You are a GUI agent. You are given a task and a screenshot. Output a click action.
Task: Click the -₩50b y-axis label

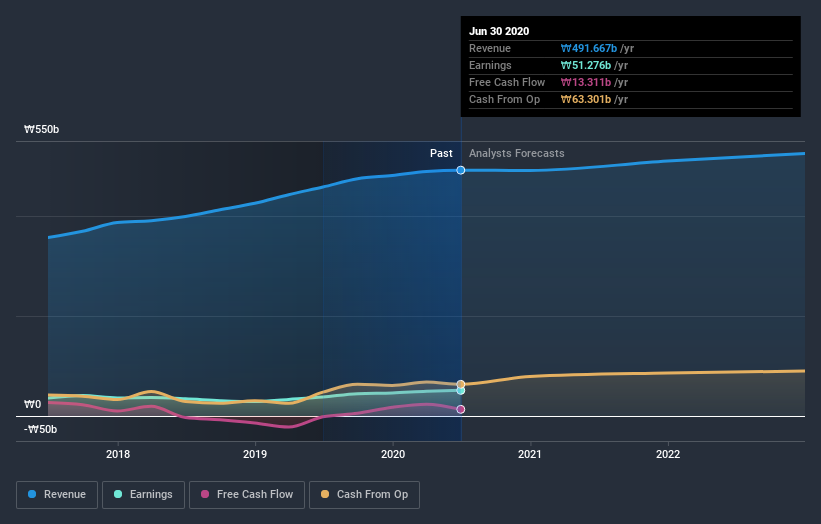[40, 429]
